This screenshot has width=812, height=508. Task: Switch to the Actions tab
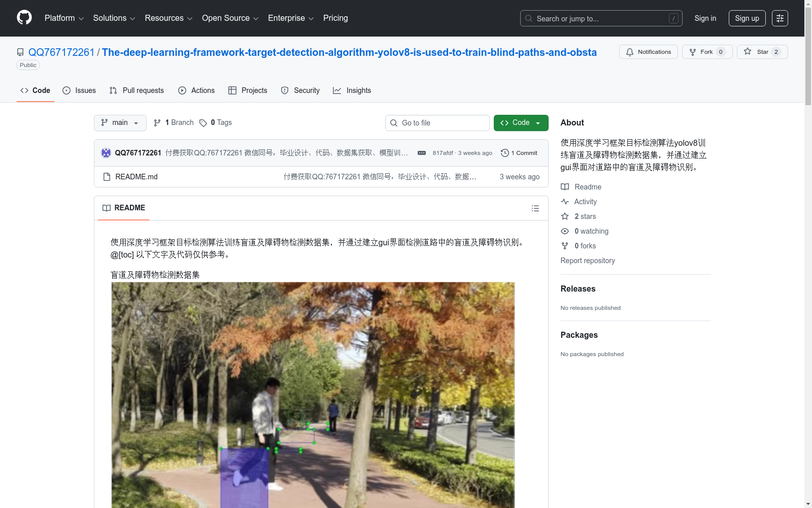pyautogui.click(x=196, y=90)
